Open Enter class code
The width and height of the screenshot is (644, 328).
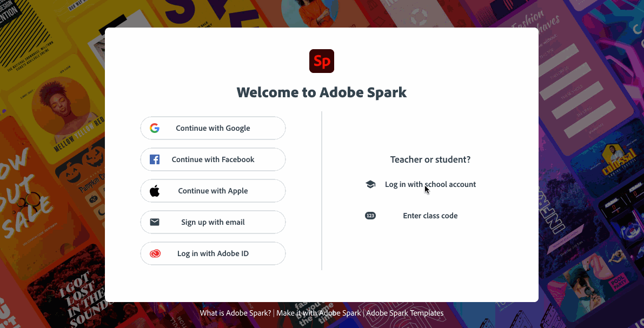coord(430,215)
